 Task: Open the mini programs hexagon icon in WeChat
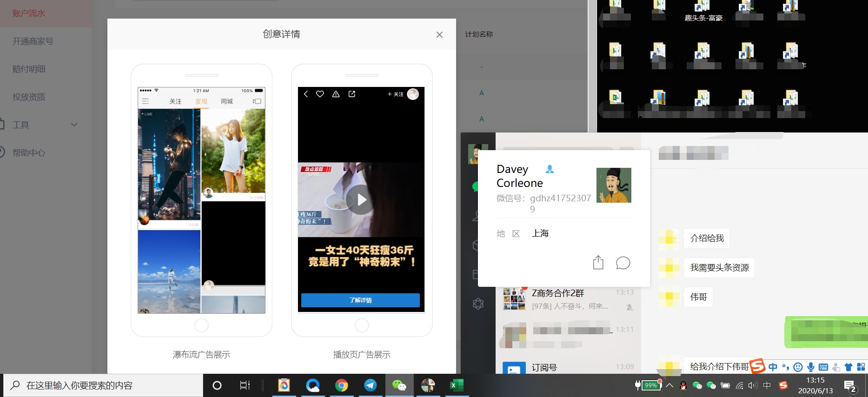[478, 304]
